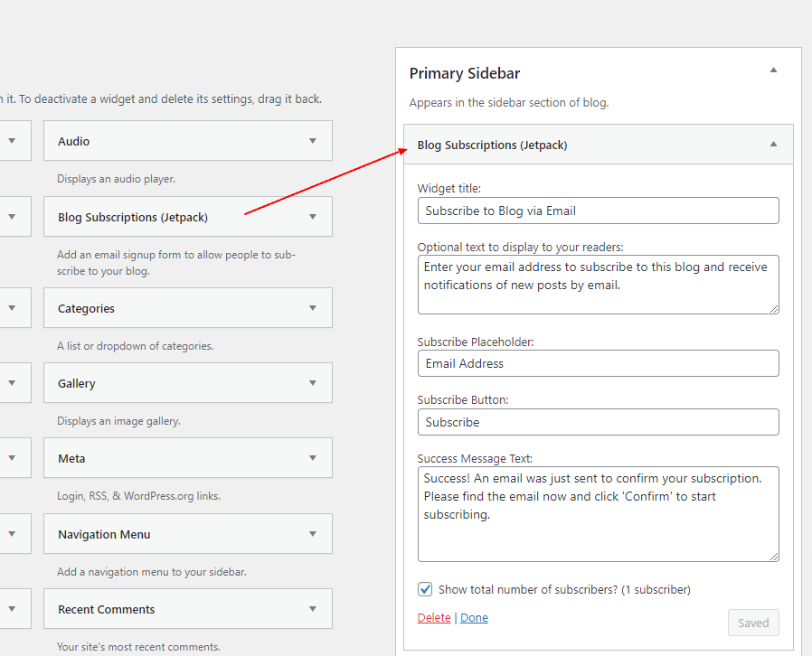Expand the Categories widget arrow
Viewport: 812px width, 656px height.
pos(313,308)
